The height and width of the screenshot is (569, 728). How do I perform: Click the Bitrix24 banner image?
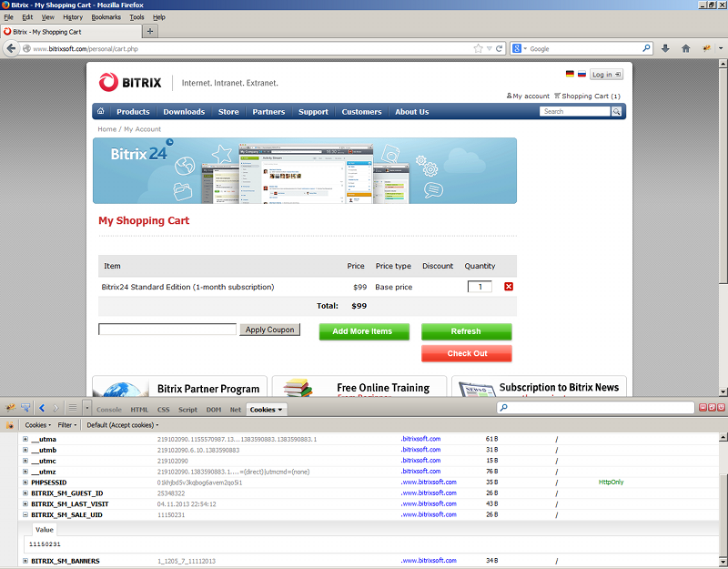pyautogui.click(x=305, y=170)
